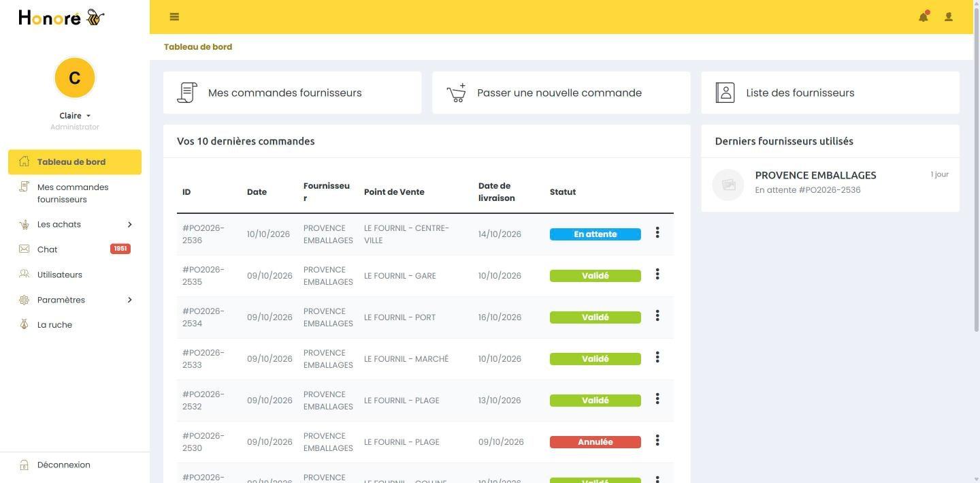Expand the Les achats submenu chevron

129,224
